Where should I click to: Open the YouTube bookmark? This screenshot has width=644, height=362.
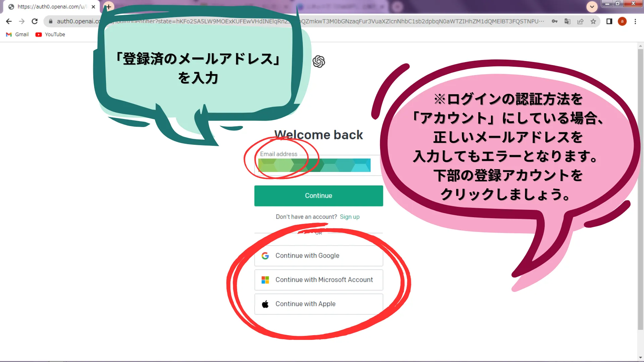tap(50, 35)
